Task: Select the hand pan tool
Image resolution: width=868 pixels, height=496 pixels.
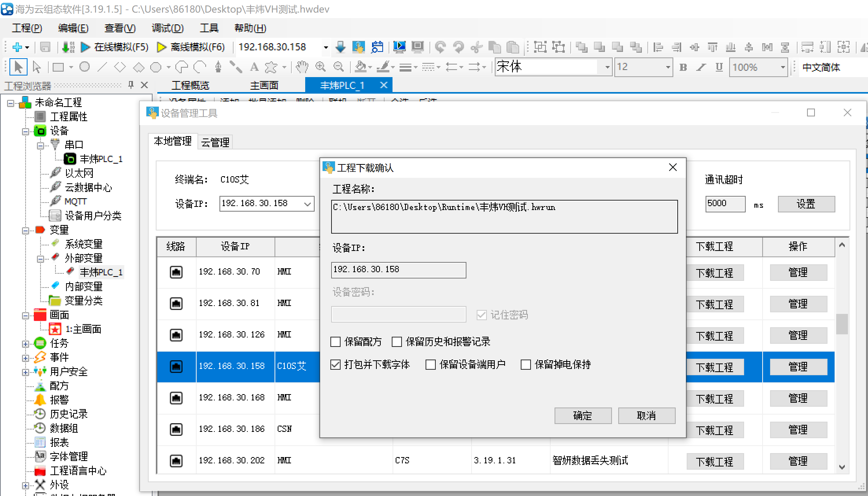Action: (302, 67)
